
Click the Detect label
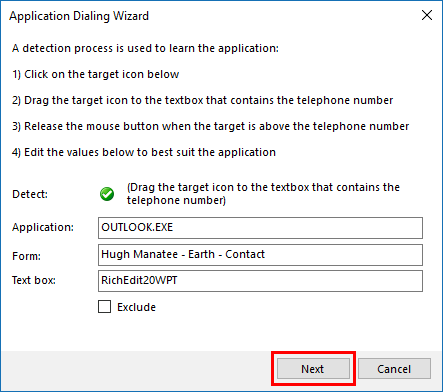[30, 194]
